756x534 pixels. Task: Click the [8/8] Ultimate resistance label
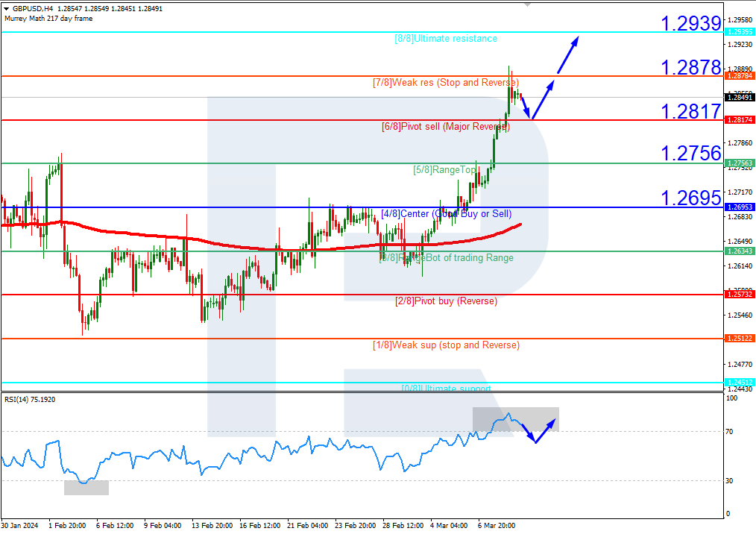[x=445, y=38]
